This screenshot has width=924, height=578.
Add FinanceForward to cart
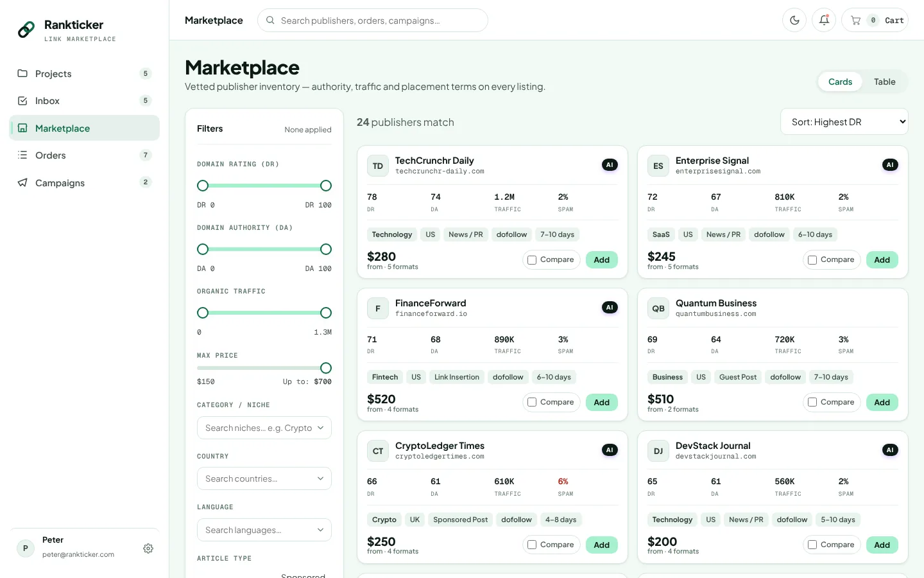tap(601, 403)
